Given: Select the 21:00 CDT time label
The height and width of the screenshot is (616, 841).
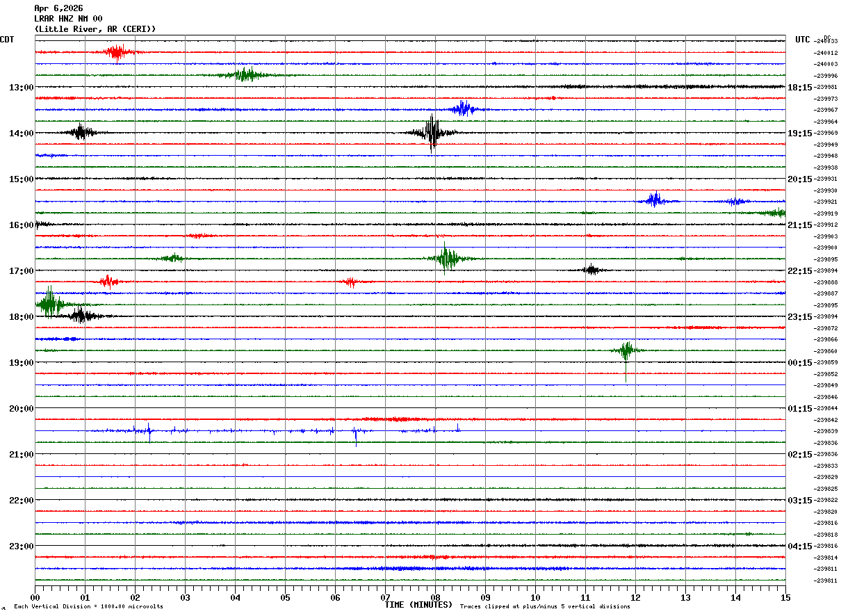Looking at the screenshot, I should coord(22,455).
